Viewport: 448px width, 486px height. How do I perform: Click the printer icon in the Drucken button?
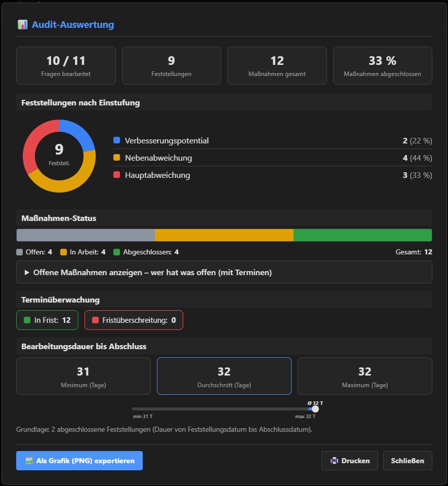tap(334, 461)
